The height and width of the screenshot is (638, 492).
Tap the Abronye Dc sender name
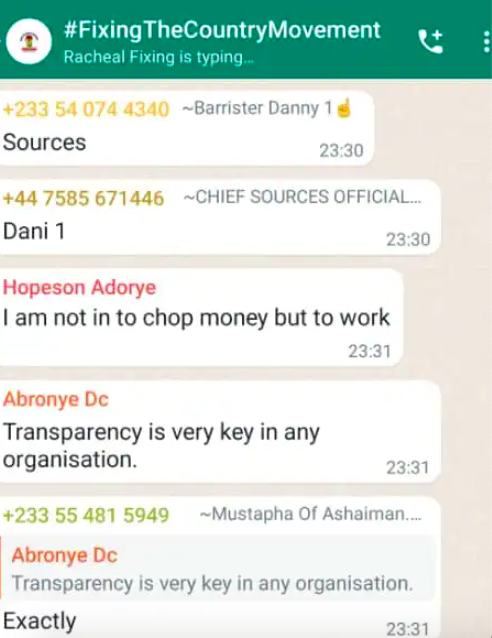(56, 399)
